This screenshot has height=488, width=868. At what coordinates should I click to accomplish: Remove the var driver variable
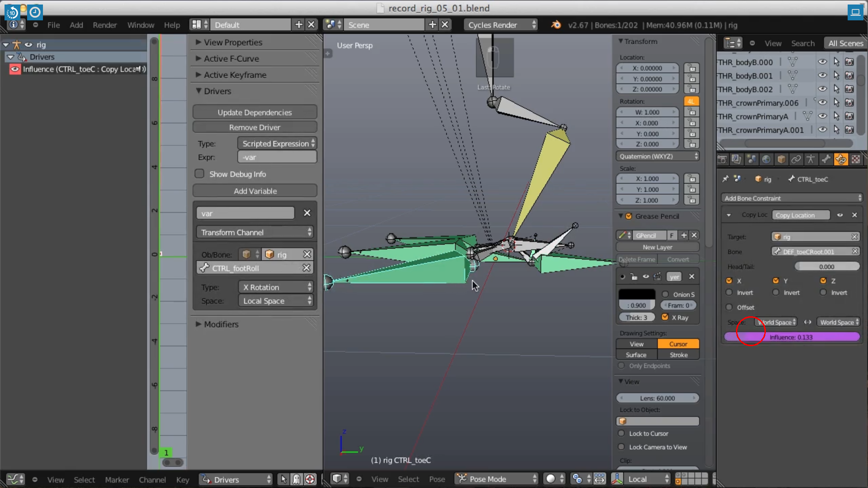pyautogui.click(x=307, y=213)
